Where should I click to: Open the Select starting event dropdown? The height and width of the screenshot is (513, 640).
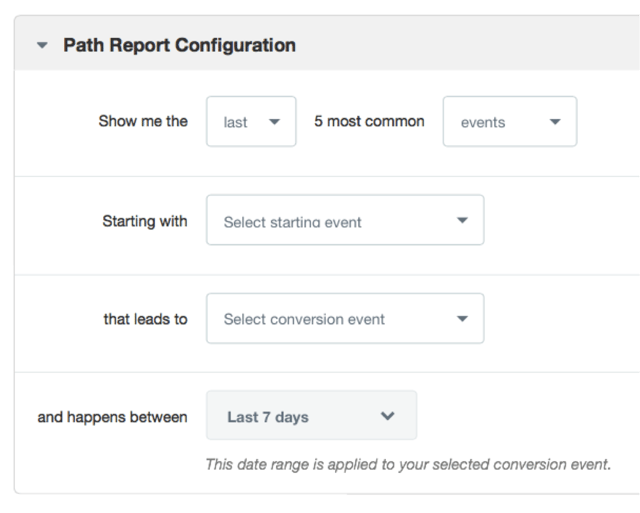[345, 220]
